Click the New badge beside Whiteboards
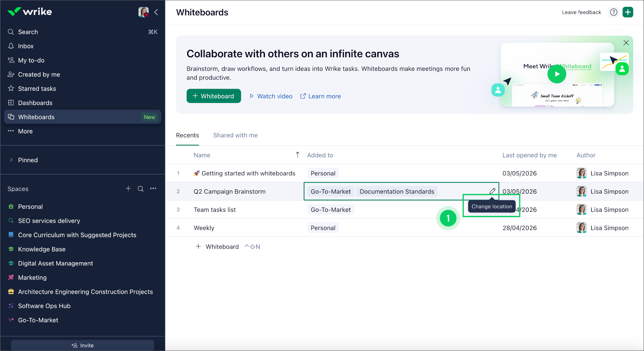Screen dimensions: 644x351 150,117
